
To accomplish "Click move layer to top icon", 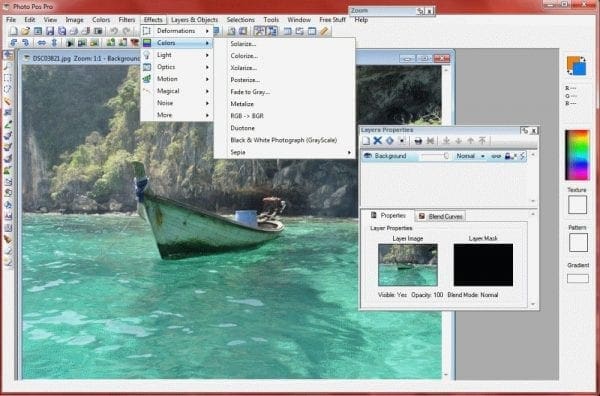I will tap(483, 141).
